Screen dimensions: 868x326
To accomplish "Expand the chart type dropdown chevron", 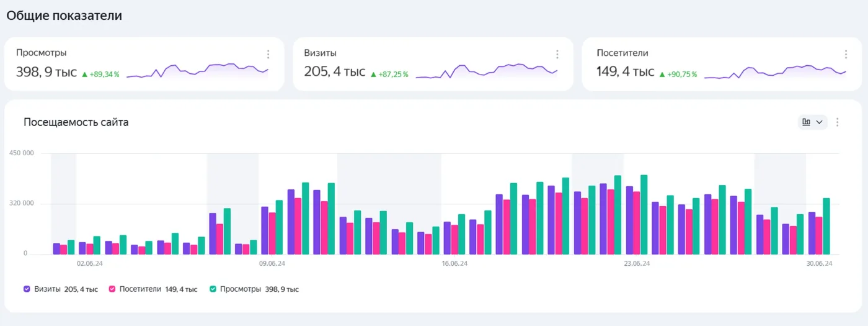I will (x=820, y=122).
